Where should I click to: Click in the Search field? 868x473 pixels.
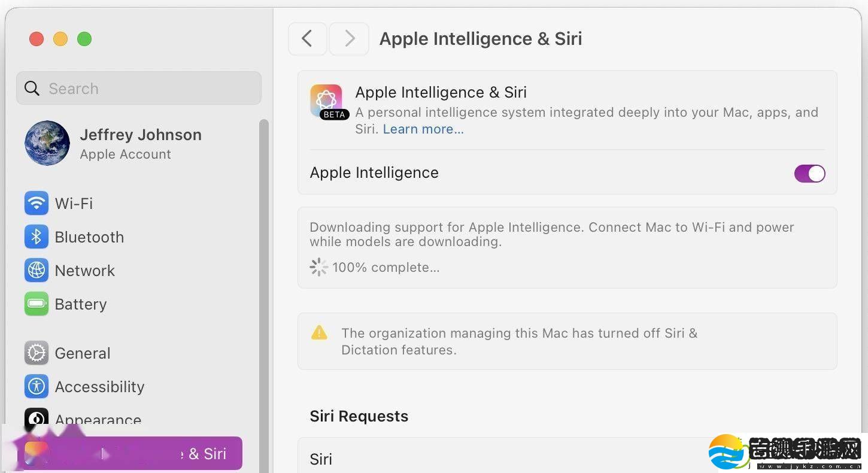pos(139,89)
